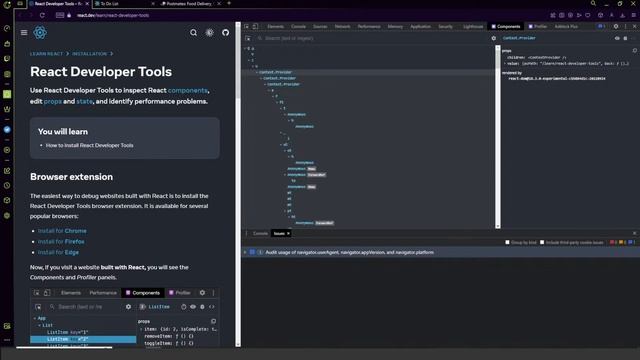
Task: Close the Issues drawer tab
Action: click(x=288, y=233)
